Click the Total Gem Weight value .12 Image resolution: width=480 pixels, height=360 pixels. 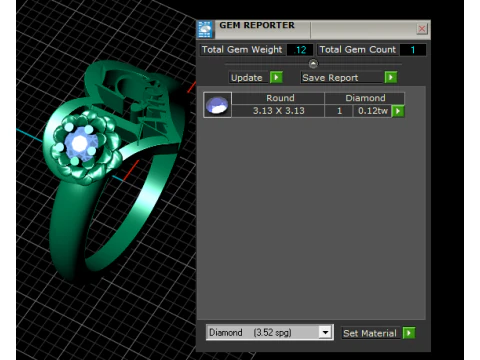(x=300, y=50)
